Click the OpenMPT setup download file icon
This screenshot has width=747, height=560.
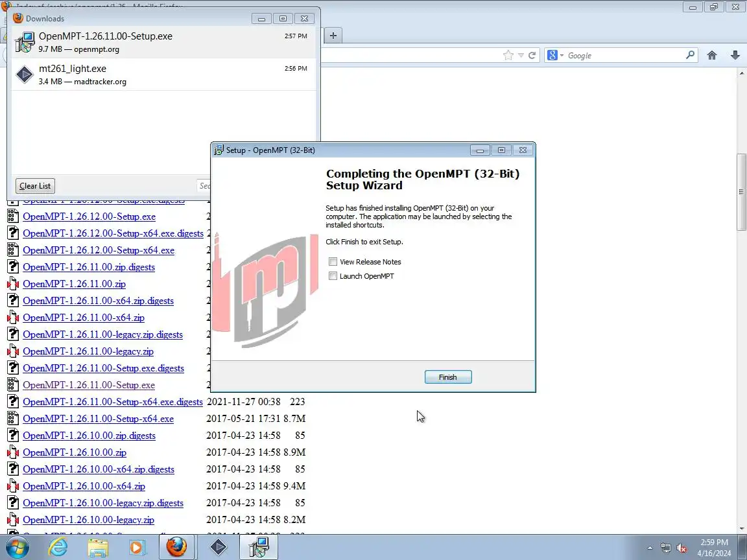tap(24, 42)
